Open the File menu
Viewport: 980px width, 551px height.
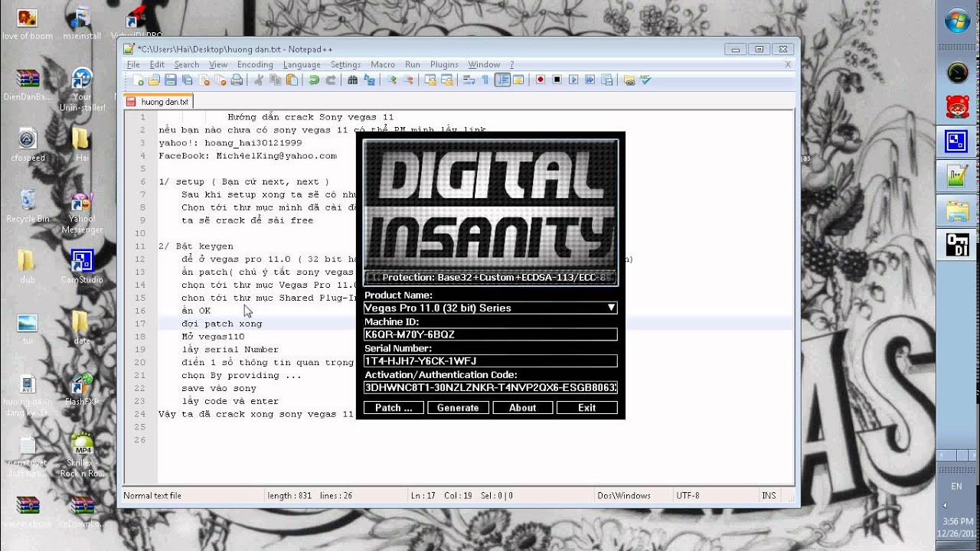pyautogui.click(x=133, y=64)
